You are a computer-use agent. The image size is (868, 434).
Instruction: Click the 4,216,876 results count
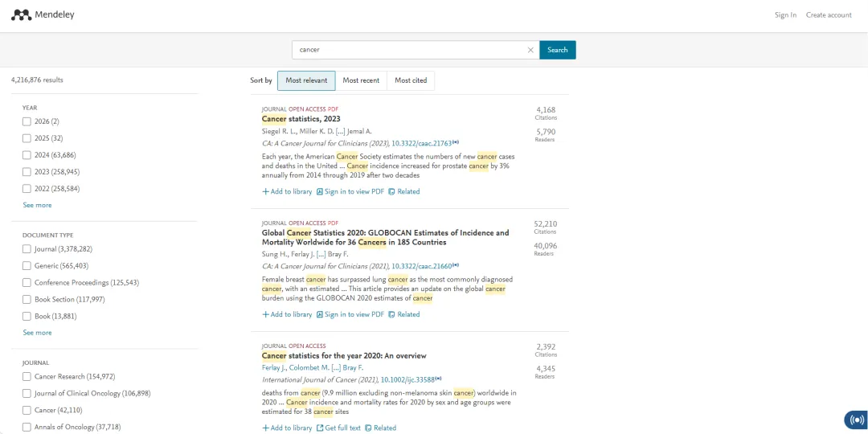point(37,80)
